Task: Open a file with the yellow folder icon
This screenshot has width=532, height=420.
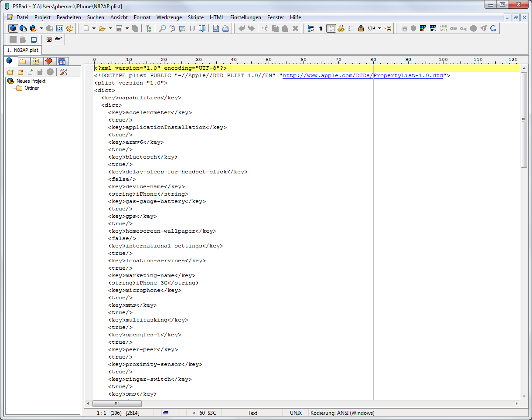Action: click(x=102, y=28)
